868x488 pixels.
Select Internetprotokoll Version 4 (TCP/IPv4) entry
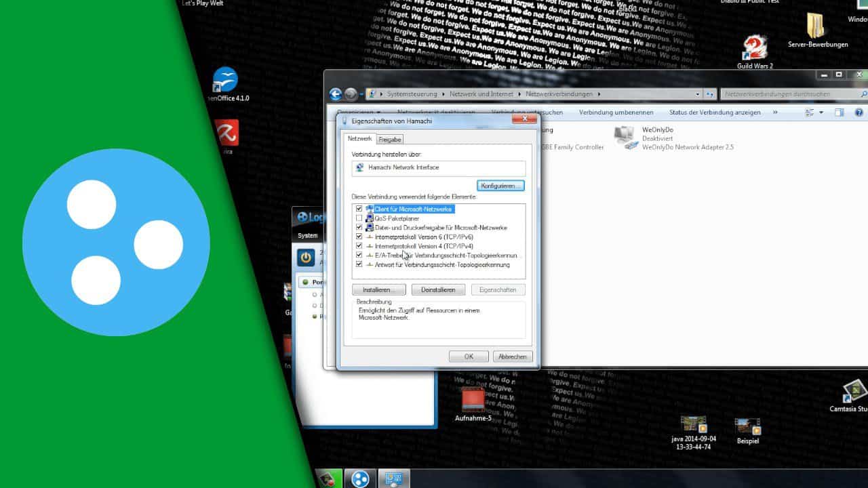[424, 246]
